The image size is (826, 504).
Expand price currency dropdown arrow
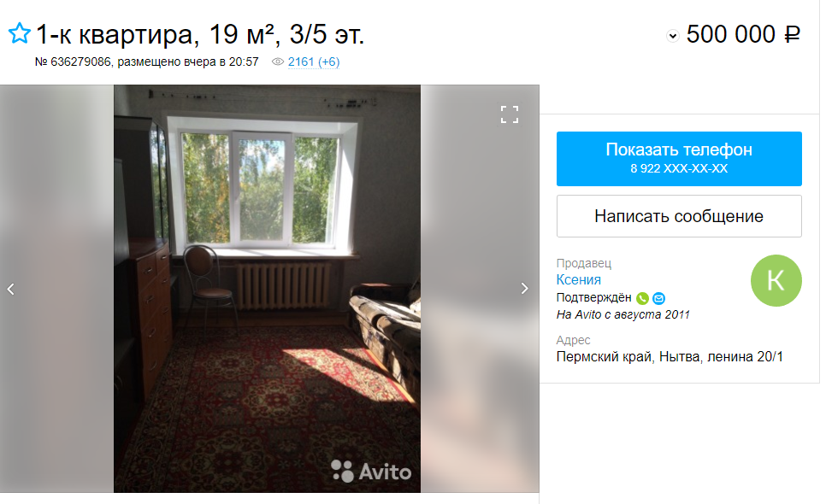click(x=673, y=36)
